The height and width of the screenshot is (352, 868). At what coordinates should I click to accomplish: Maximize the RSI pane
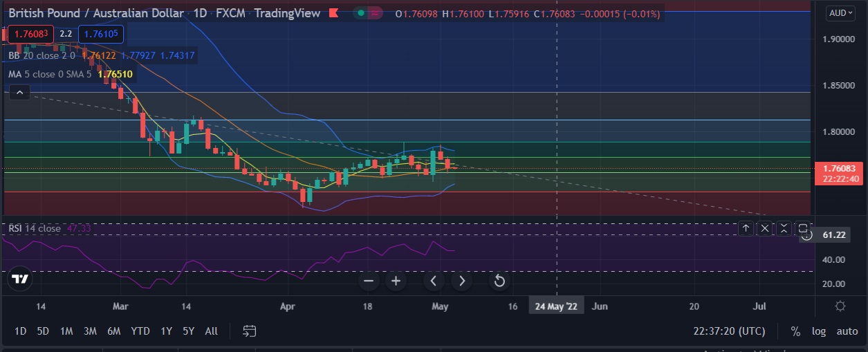(x=803, y=228)
